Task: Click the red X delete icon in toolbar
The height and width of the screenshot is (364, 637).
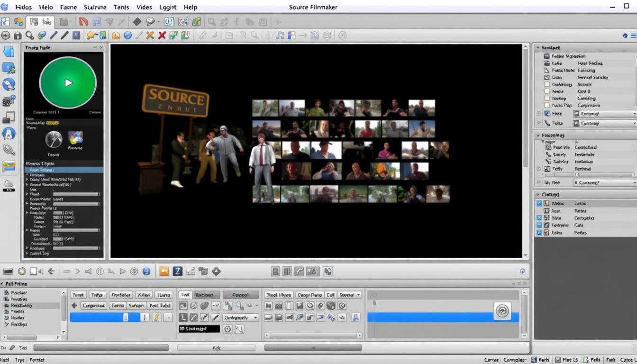Action: (x=162, y=35)
